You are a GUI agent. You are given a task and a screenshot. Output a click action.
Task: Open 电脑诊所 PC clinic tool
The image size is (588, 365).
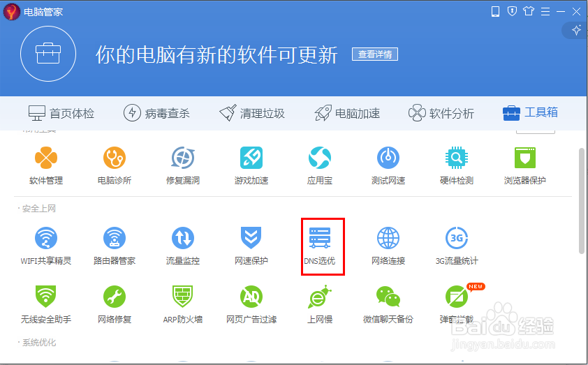click(115, 165)
